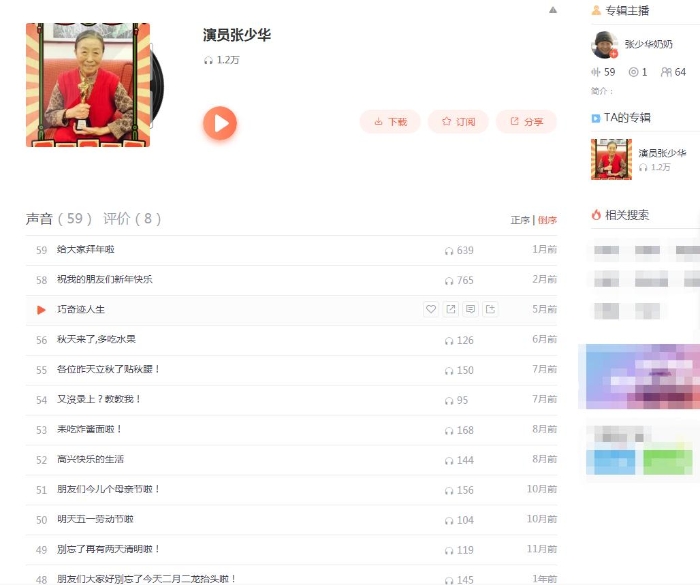This screenshot has width=700, height=585.
Task: Open the host avatar for 张少华奶奶
Action: click(x=604, y=45)
